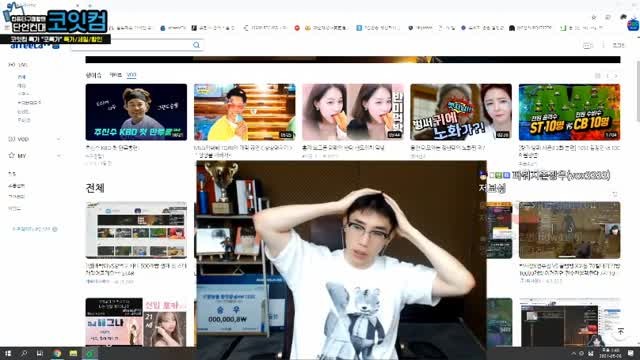Open the ST 10명 vs CB 10명 thumbnail
The image size is (640, 360).
pyautogui.click(x=569, y=112)
